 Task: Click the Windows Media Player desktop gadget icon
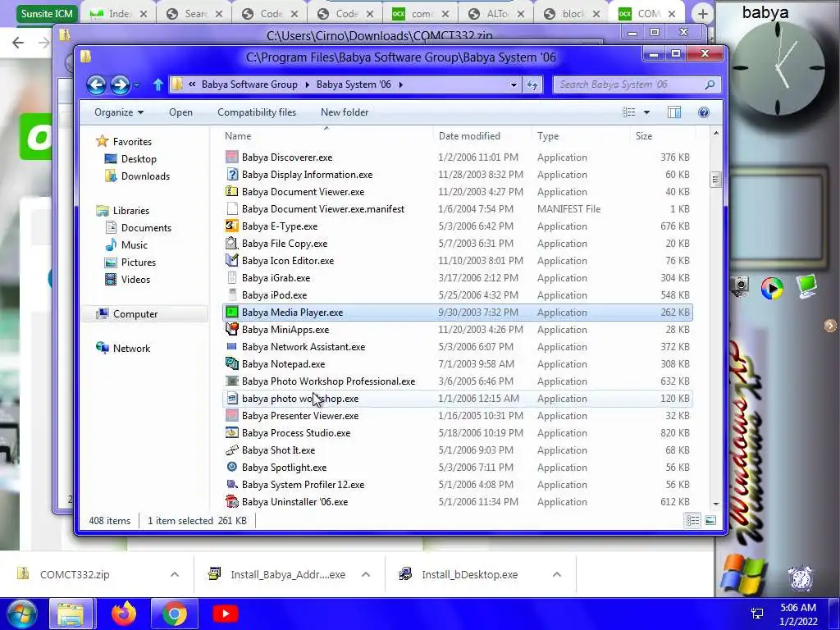pyautogui.click(x=772, y=288)
